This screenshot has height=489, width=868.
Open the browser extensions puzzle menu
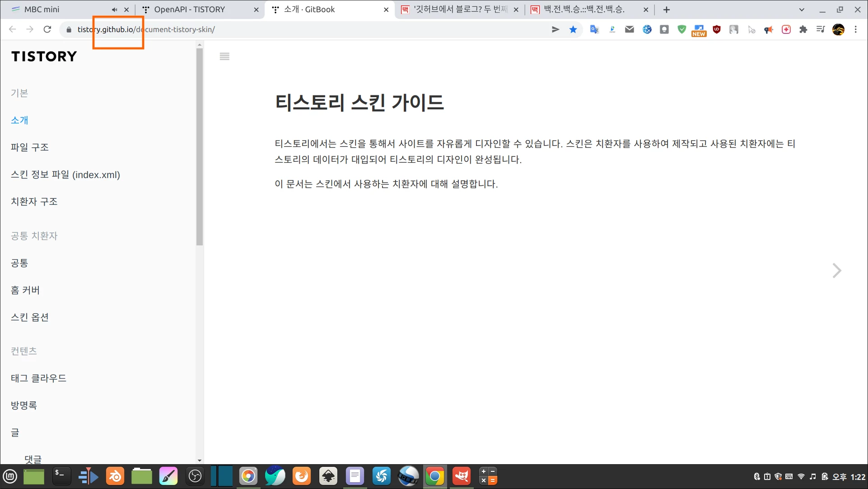click(x=803, y=29)
